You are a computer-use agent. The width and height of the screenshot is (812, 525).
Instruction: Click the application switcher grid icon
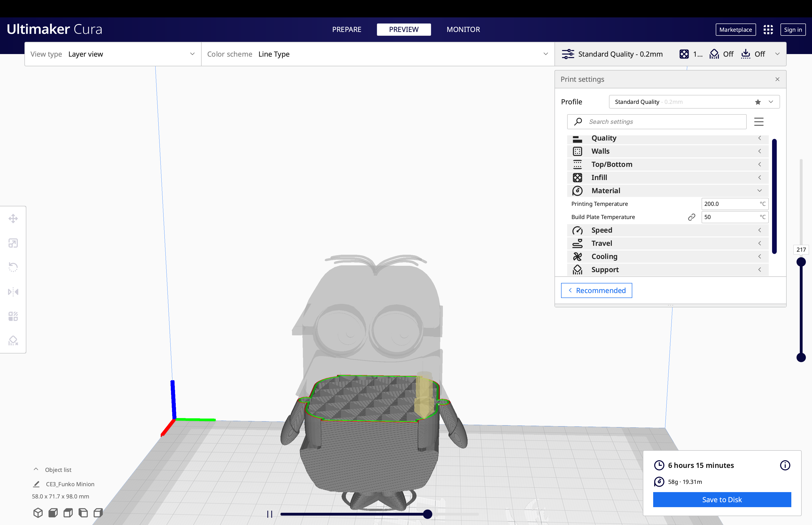point(768,29)
